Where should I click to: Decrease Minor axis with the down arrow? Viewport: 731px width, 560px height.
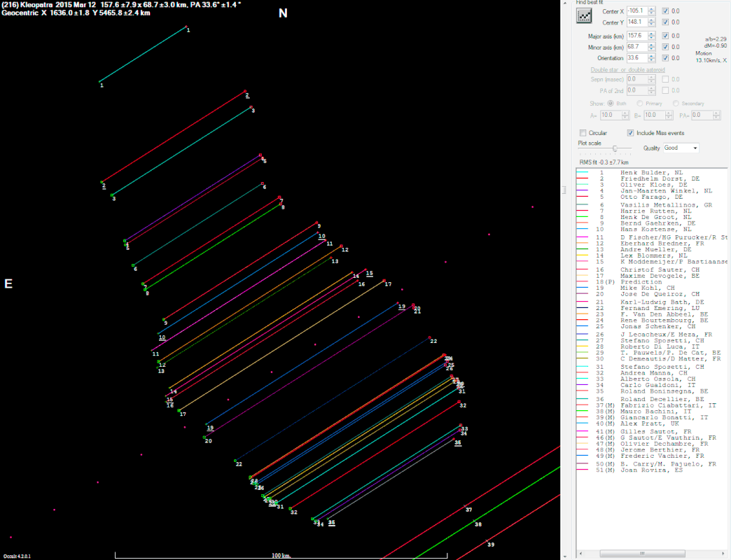pyautogui.click(x=652, y=49)
